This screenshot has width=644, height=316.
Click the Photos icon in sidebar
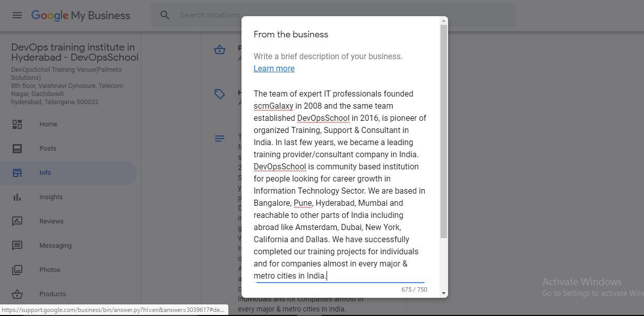point(17,270)
